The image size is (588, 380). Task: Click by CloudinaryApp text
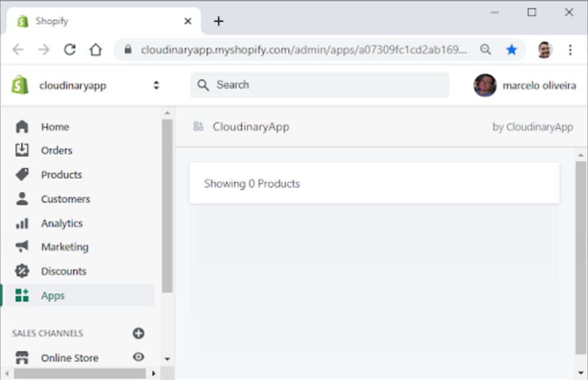point(533,127)
